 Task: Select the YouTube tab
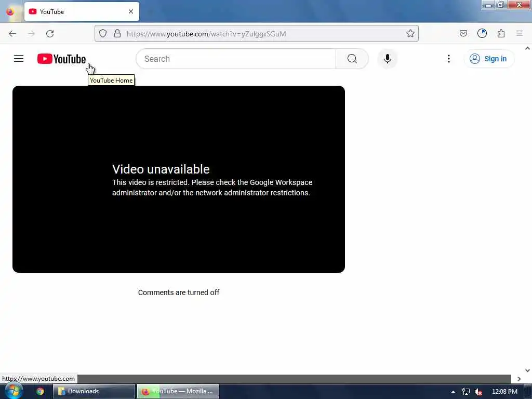[x=82, y=11]
